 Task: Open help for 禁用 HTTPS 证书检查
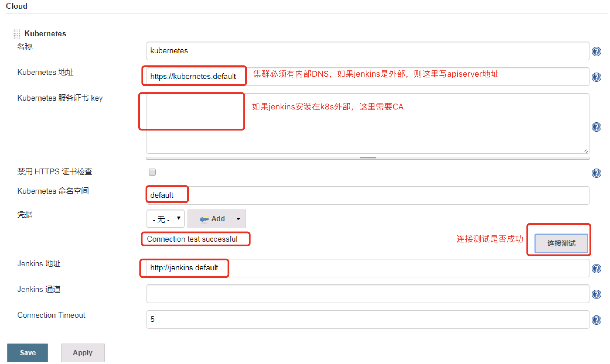[596, 173]
